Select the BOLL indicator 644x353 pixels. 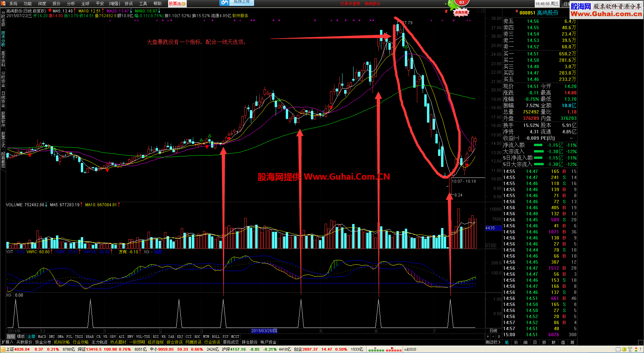coord(216,337)
